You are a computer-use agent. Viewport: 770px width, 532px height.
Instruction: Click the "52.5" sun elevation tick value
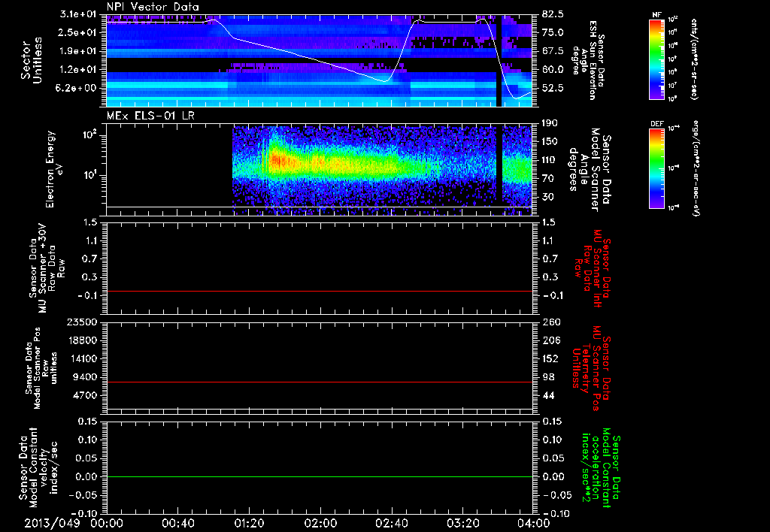point(553,88)
